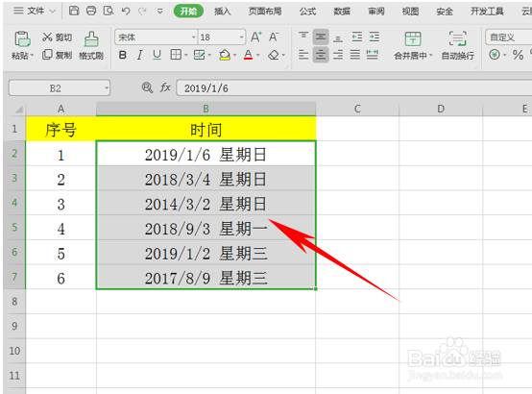Cut the selected cells
Screen dimensions: 532x394
pos(57,37)
